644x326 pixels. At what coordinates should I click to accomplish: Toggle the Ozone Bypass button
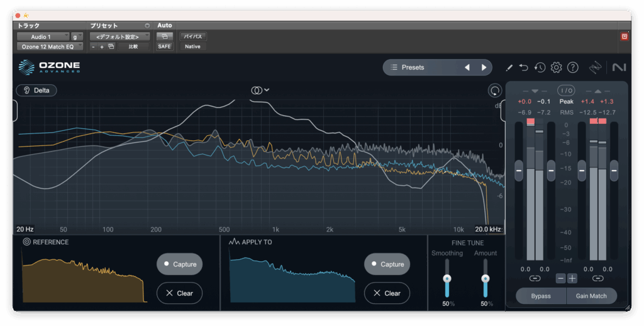coord(540,296)
